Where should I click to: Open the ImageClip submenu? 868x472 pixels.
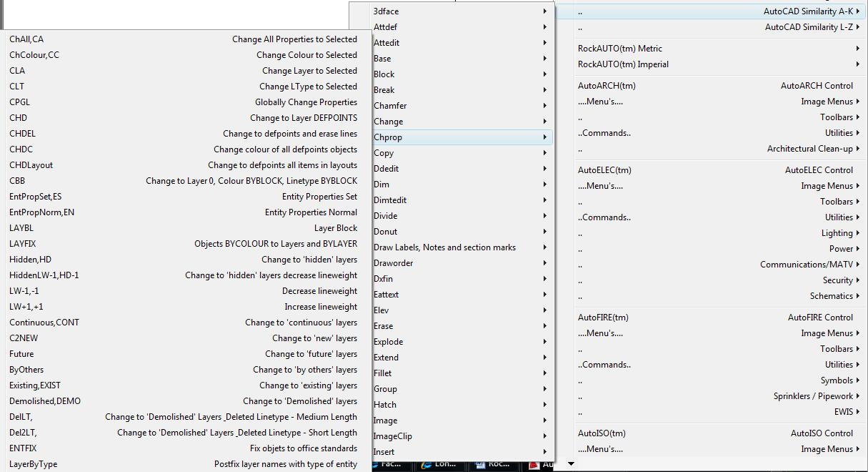pyautogui.click(x=462, y=436)
